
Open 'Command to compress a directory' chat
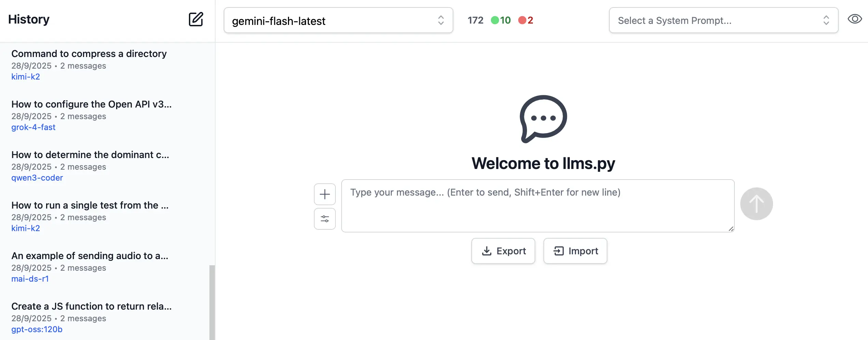[x=89, y=54]
